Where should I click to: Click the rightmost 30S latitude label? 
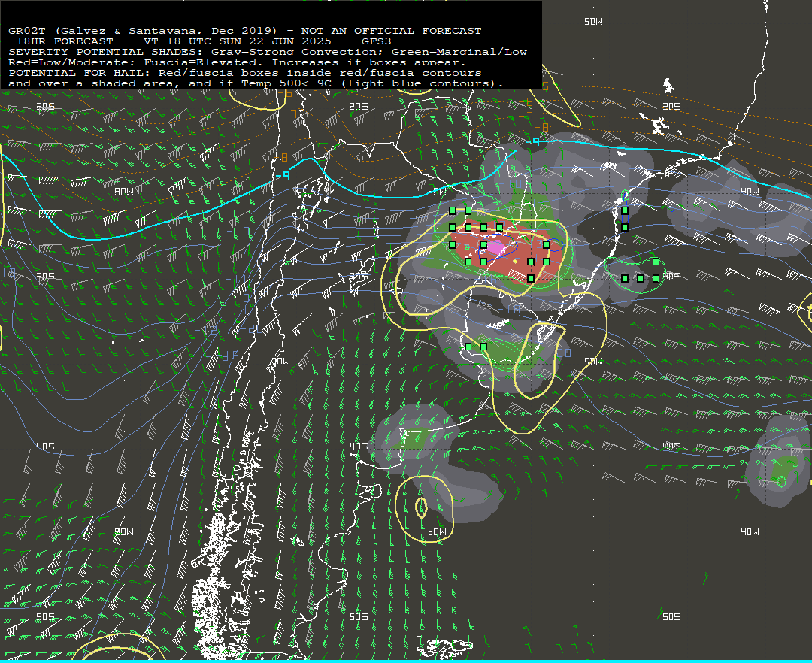(x=671, y=277)
